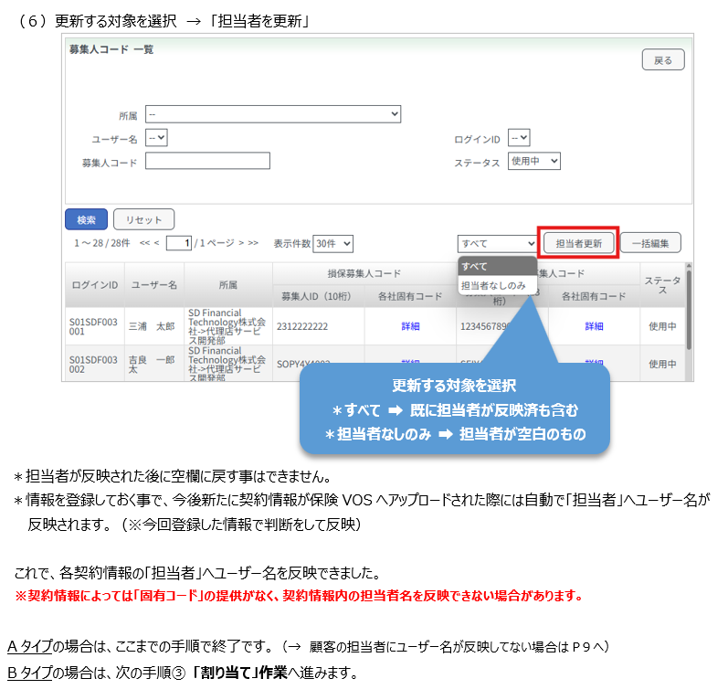Click the 1～28 / 28件 record count

pos(101,243)
